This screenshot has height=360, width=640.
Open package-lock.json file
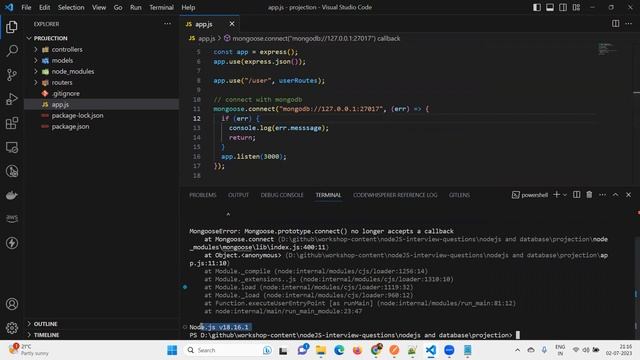coord(77,116)
